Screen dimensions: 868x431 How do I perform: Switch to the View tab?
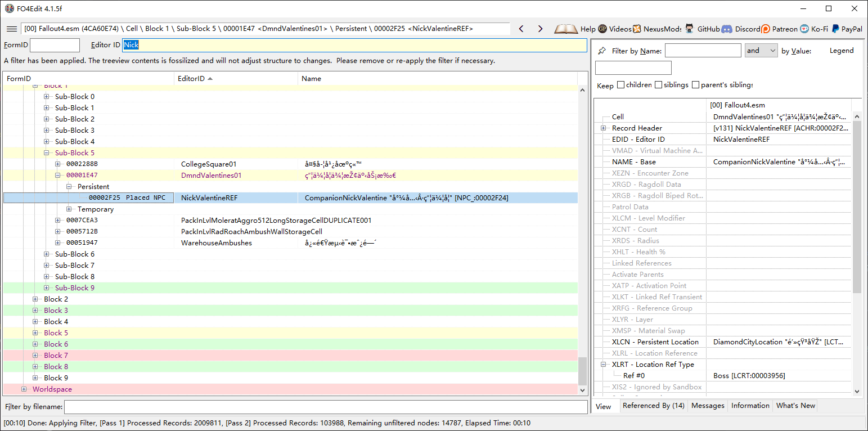(x=604, y=406)
